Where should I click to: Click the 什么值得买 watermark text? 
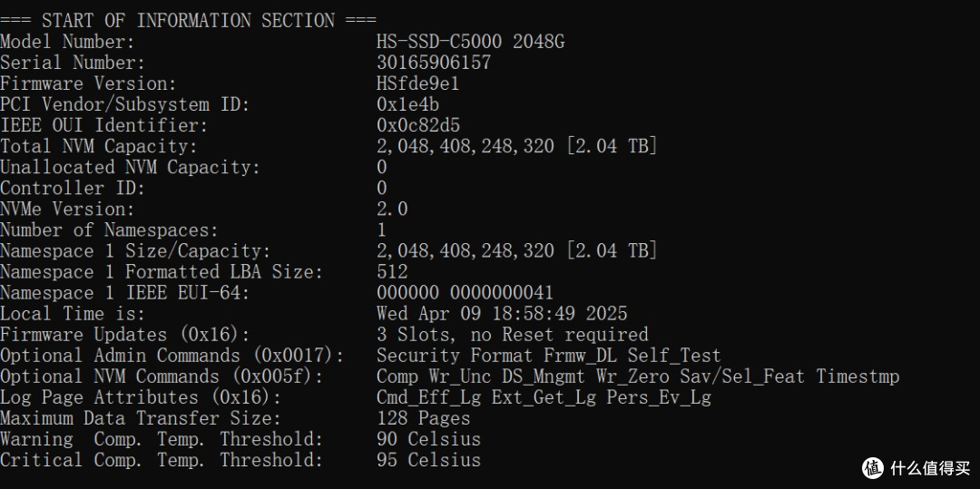pyautogui.click(x=931, y=468)
